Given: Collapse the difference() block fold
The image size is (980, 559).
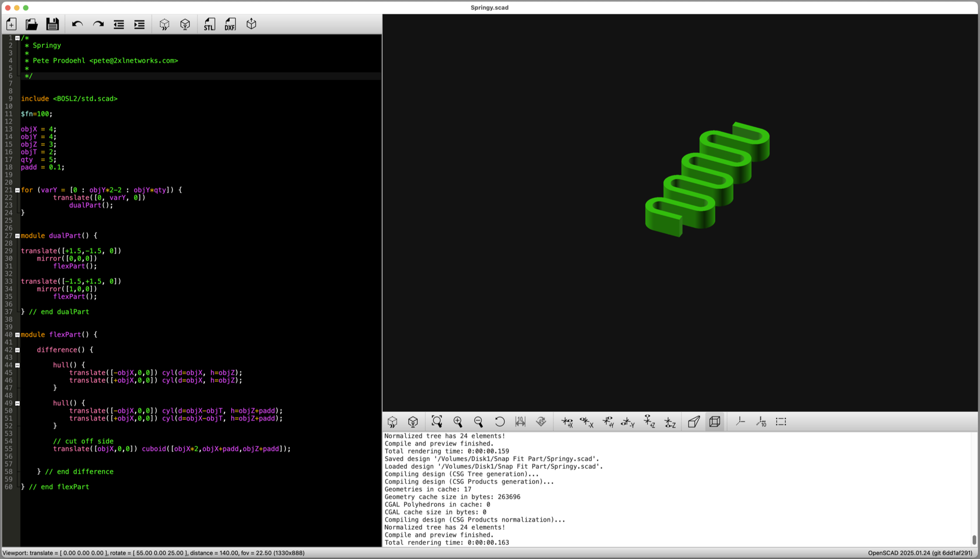Looking at the screenshot, I should tap(17, 350).
